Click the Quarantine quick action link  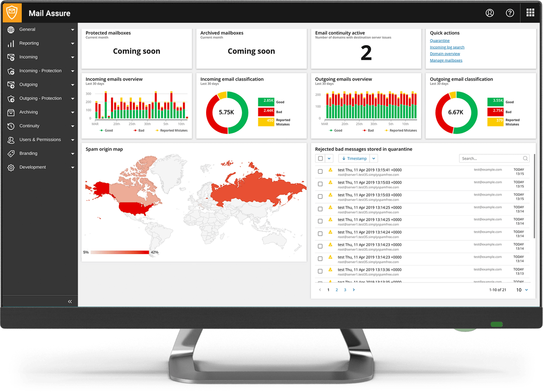(x=440, y=40)
